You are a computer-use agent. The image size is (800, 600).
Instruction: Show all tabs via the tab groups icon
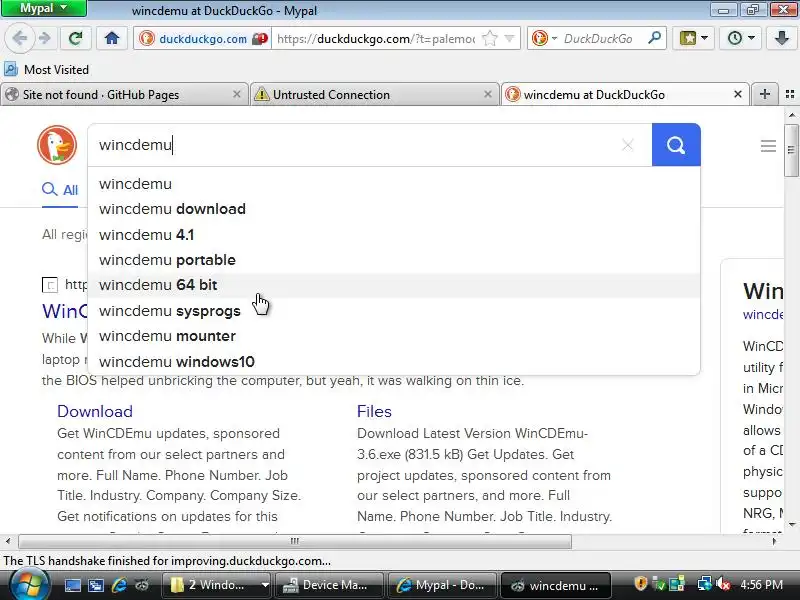tap(790, 94)
